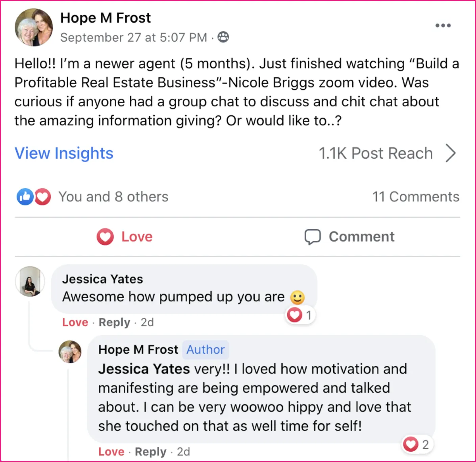Open the three-dot post options menu
Screen dimensions: 476x462
pos(443,25)
